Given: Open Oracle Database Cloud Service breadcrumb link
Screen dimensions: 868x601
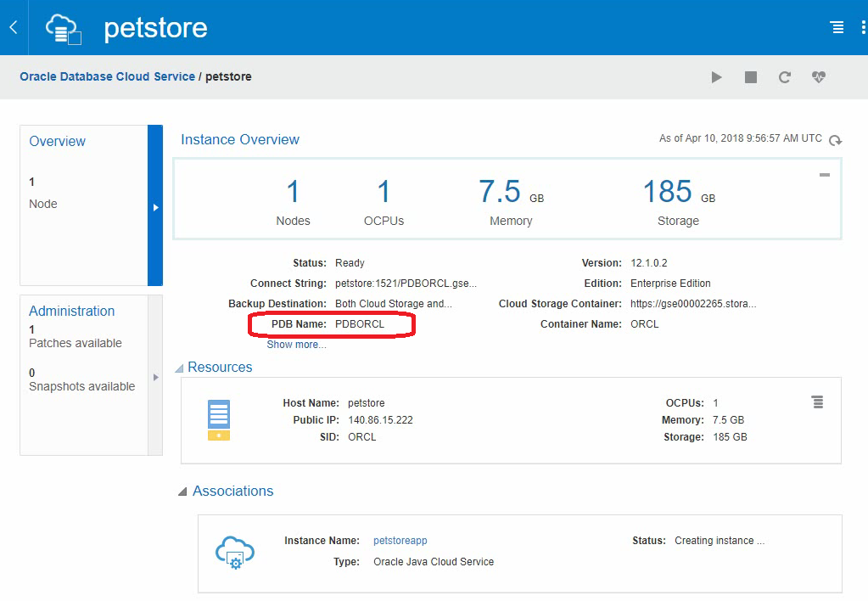Looking at the screenshot, I should [x=108, y=76].
